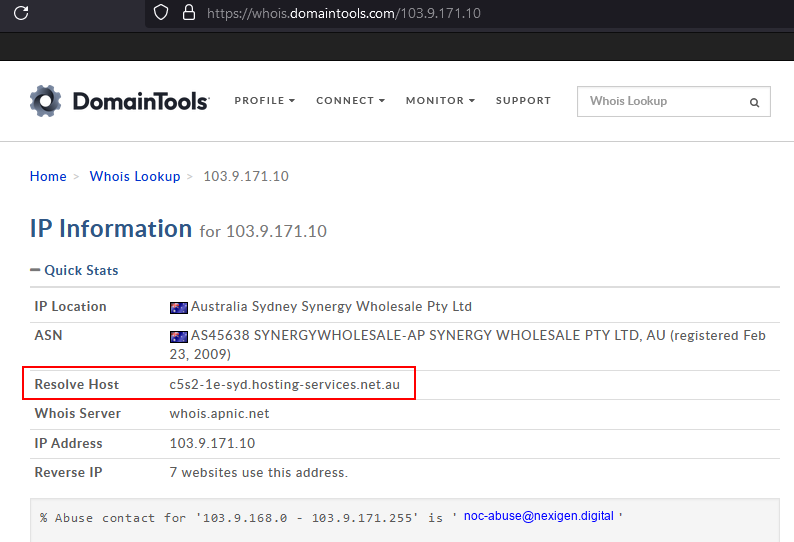Go to Home breadcrumb link
Image resolution: width=794 pixels, height=542 pixels.
click(x=48, y=176)
